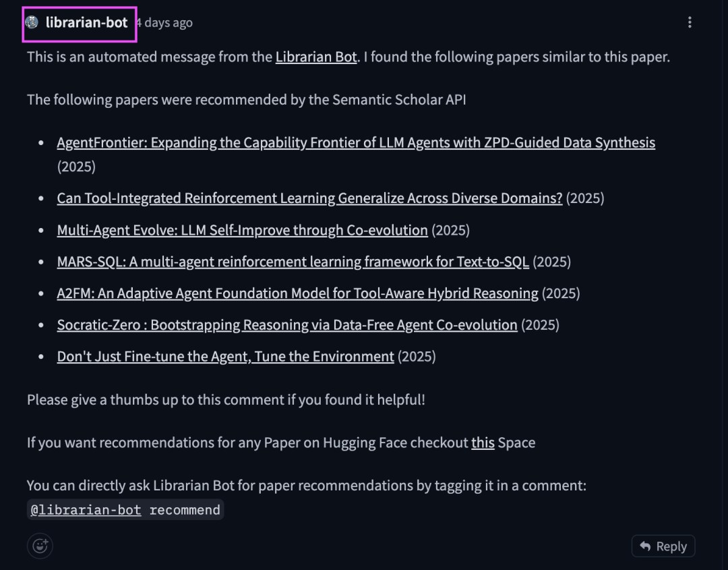Click the '4 days ago' timestamp
Viewport: 728px width, 570px height.
point(164,23)
